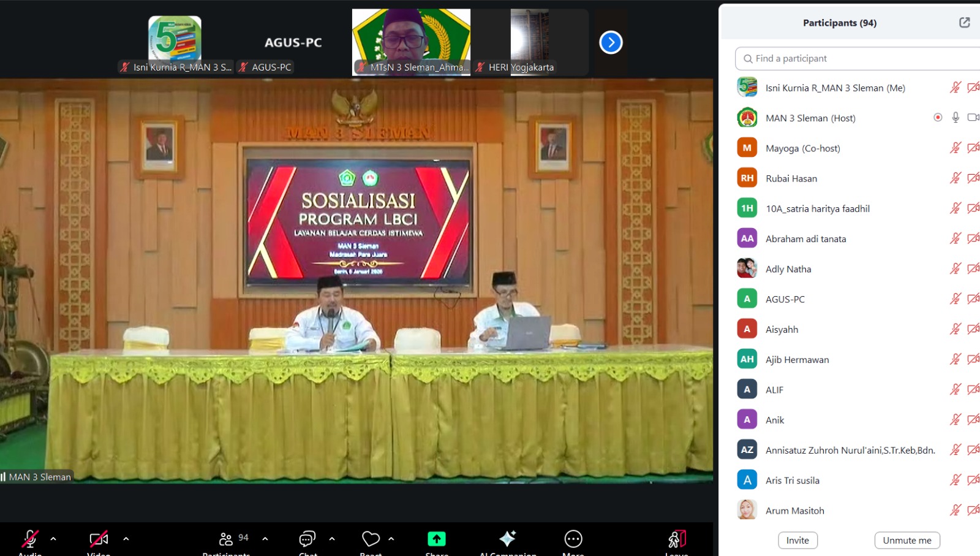Click the Find a participant search field
This screenshot has width=980, height=556.
858,58
